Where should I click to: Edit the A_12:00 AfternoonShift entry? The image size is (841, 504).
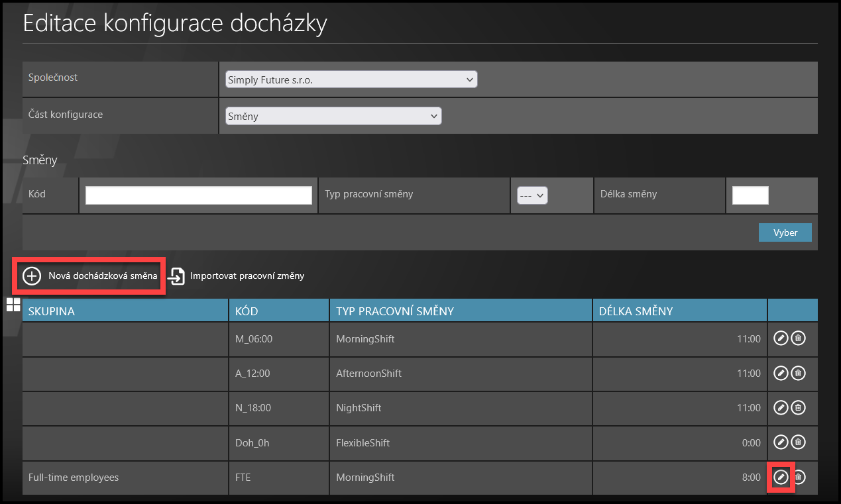(781, 373)
